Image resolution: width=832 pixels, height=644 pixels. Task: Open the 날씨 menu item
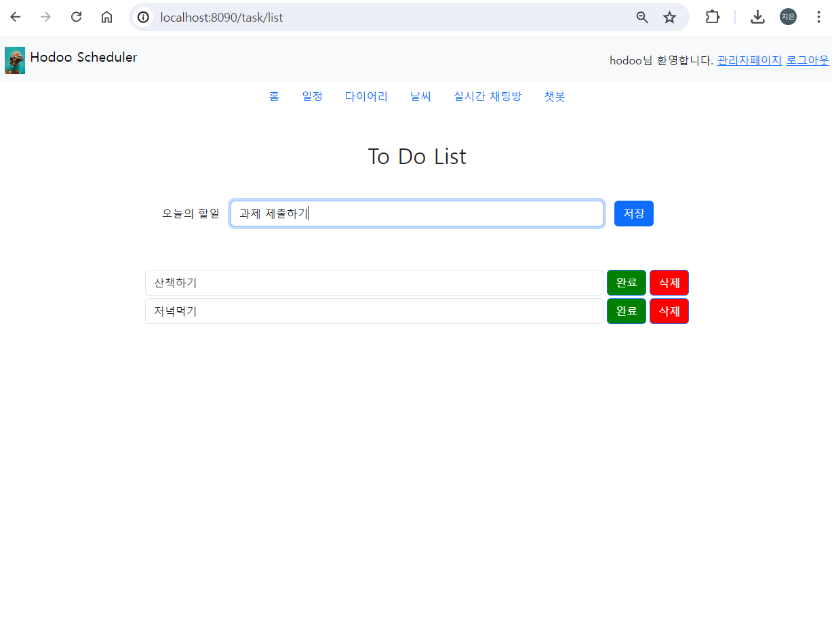[x=421, y=96]
